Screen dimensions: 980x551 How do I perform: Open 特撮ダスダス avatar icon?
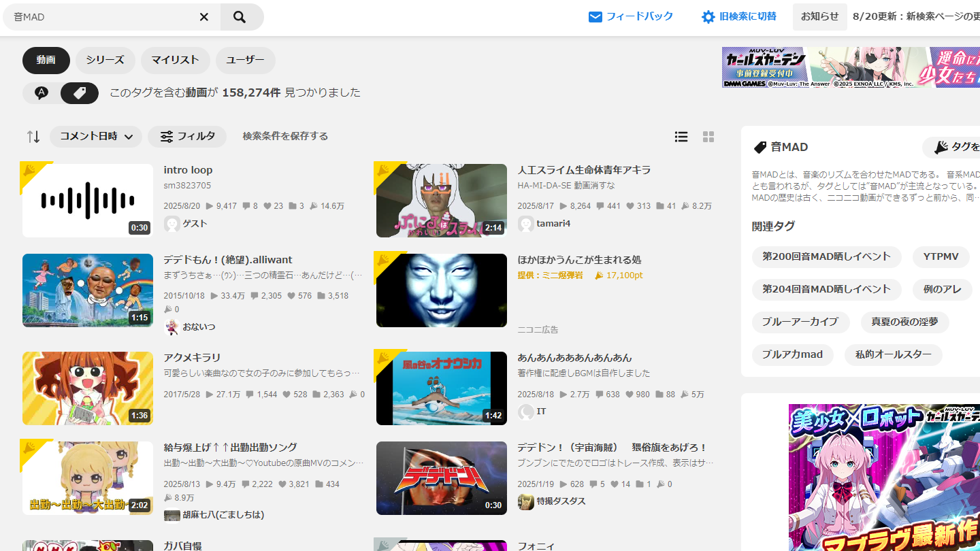click(526, 501)
